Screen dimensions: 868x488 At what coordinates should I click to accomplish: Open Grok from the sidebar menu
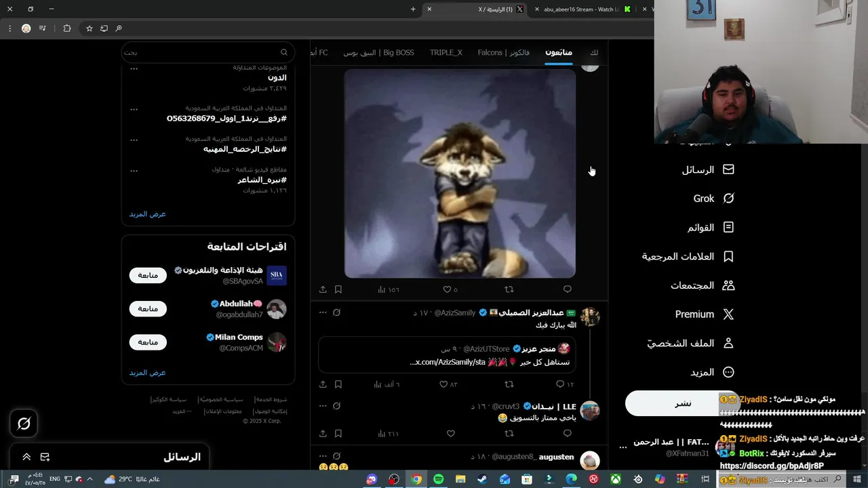pyautogui.click(x=713, y=199)
